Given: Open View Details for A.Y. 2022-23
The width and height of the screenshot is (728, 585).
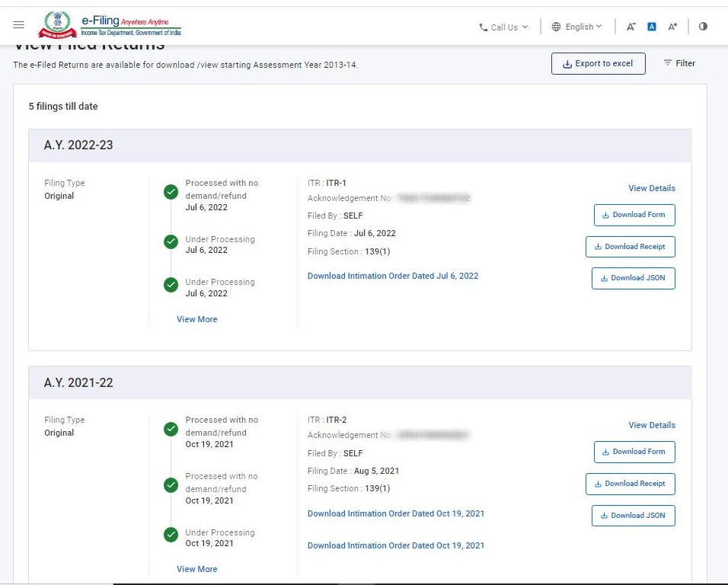Looking at the screenshot, I should [651, 188].
